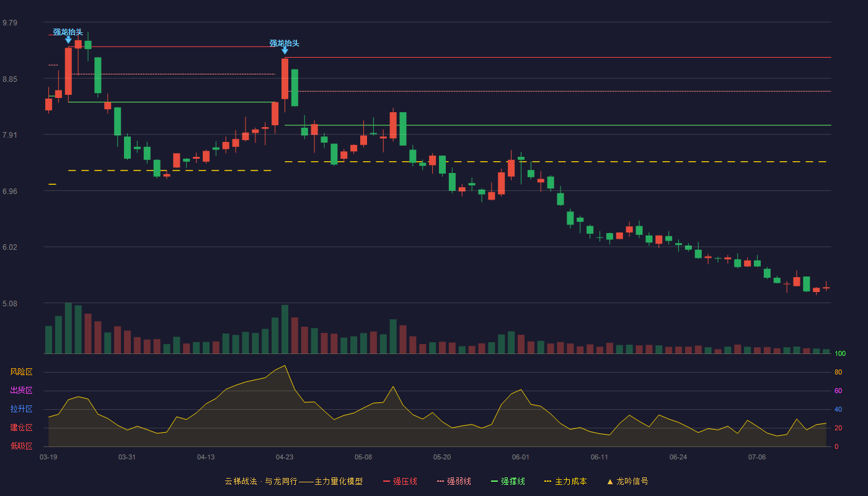This screenshot has width=868, height=496.
Task: Toggle the 强撑线 legend entry
Action: click(508, 481)
